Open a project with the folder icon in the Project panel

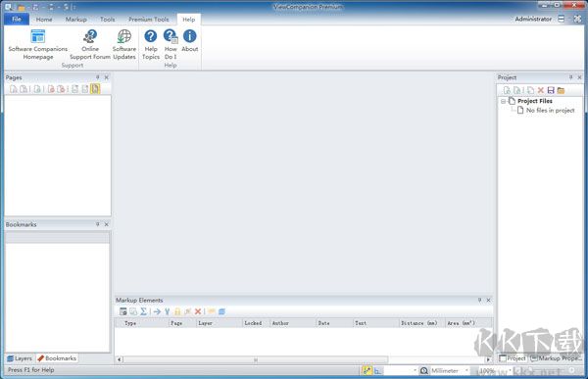(x=561, y=90)
